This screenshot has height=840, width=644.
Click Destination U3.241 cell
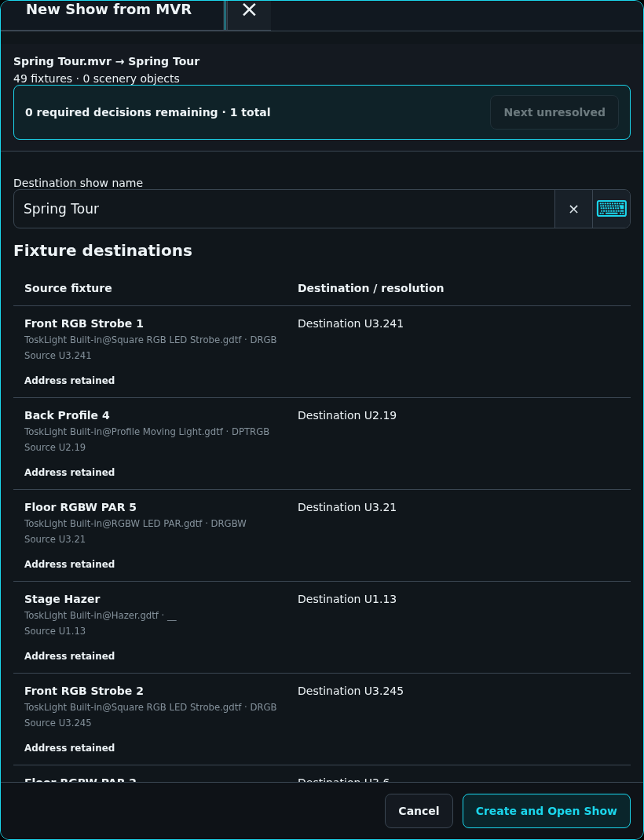pos(350,323)
